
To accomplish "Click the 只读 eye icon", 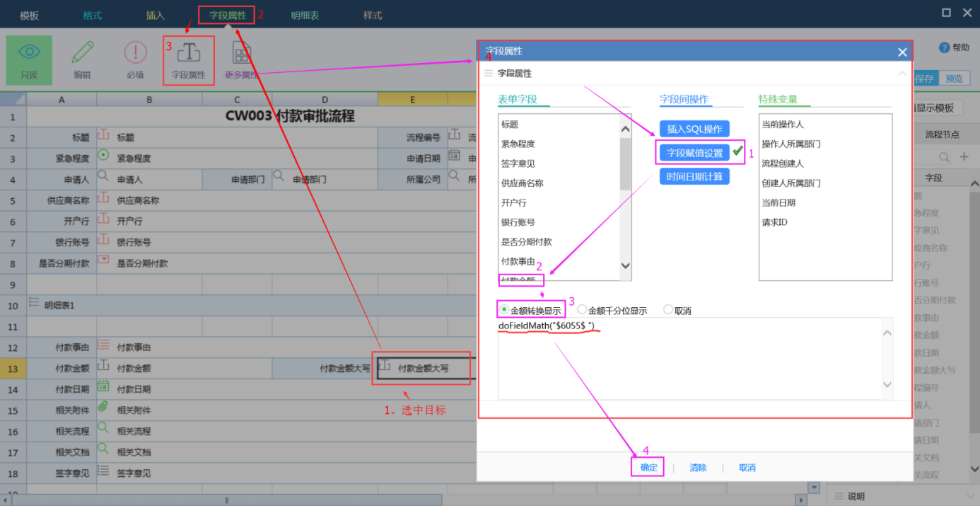I will pyautogui.click(x=29, y=53).
